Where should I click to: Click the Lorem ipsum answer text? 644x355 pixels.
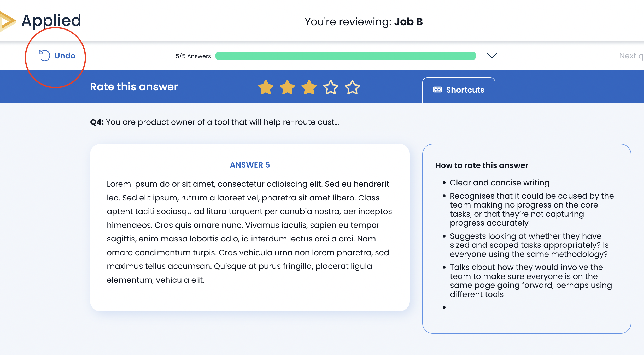249,232
